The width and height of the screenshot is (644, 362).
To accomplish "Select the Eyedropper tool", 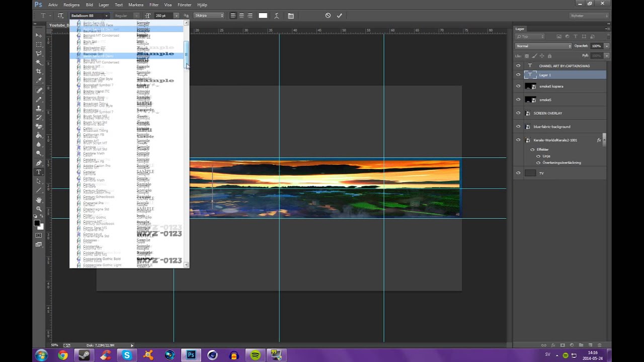I will click(39, 81).
